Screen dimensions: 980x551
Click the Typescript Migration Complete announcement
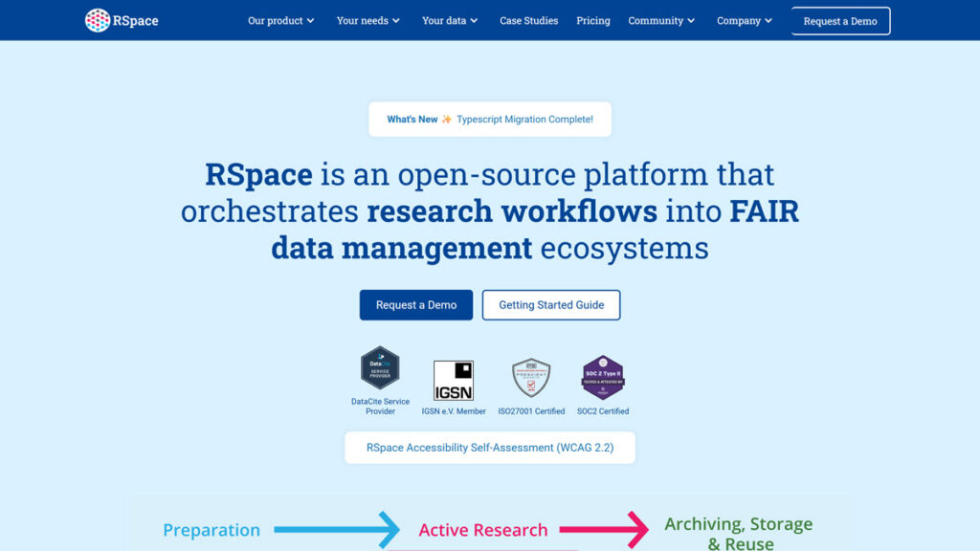pyautogui.click(x=524, y=119)
